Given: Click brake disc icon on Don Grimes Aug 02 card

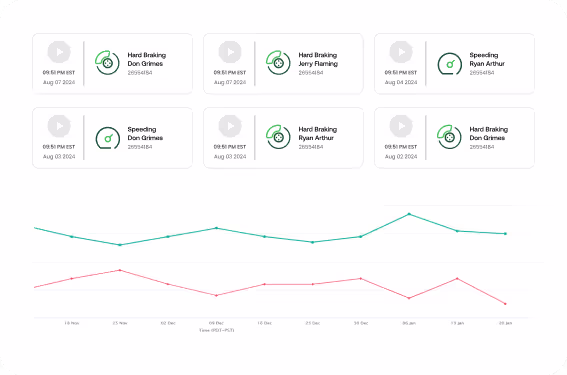Looking at the screenshot, I should coord(449,137).
